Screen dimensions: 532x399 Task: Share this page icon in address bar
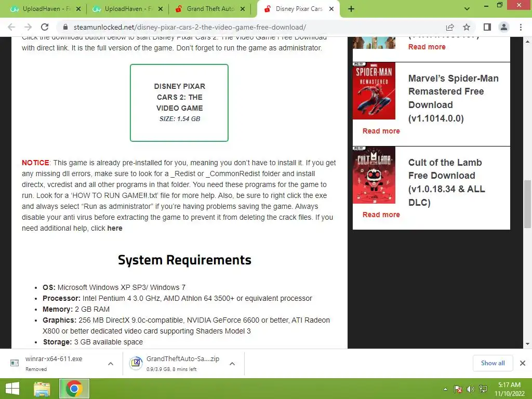pyautogui.click(x=450, y=27)
